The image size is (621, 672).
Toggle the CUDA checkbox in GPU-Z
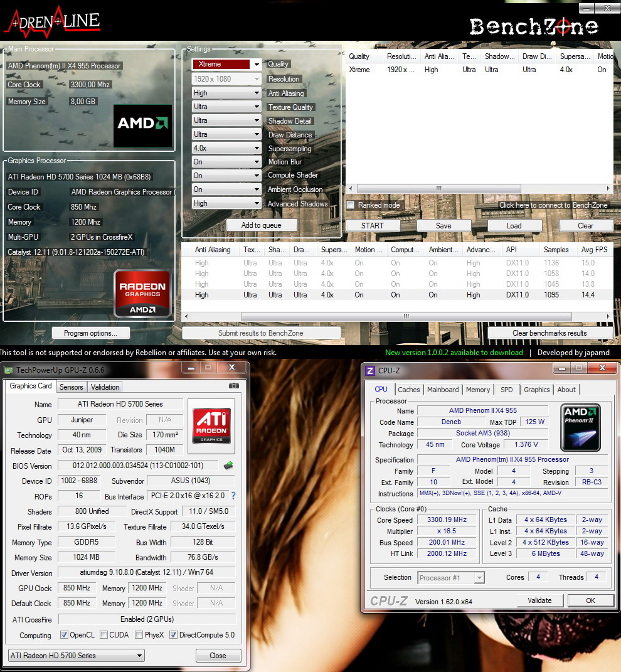(x=103, y=635)
